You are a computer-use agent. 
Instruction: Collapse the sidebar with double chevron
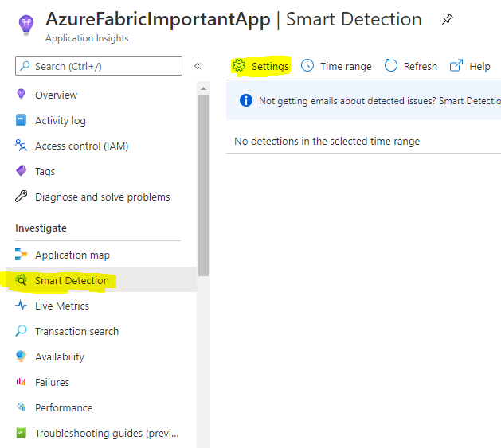(198, 66)
